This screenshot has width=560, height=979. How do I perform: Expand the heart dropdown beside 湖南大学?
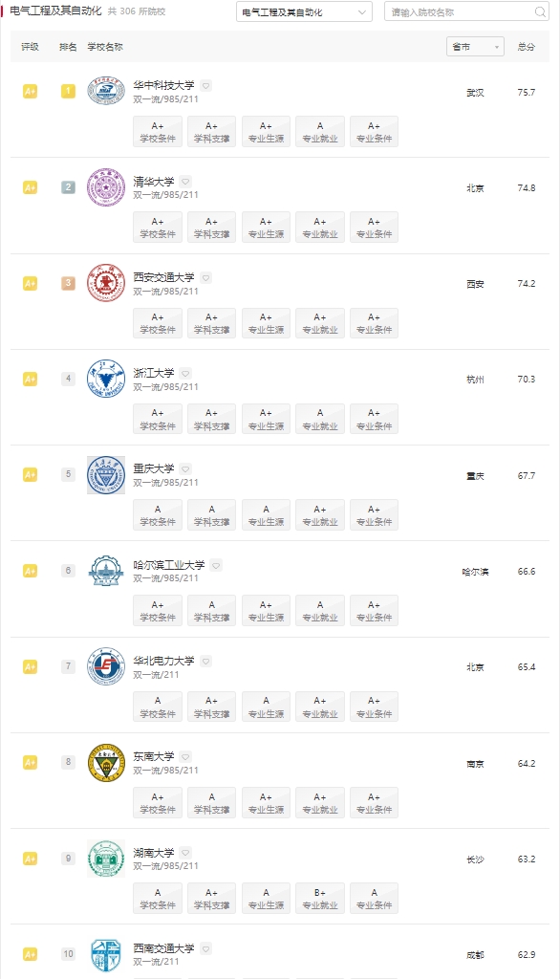(x=185, y=852)
